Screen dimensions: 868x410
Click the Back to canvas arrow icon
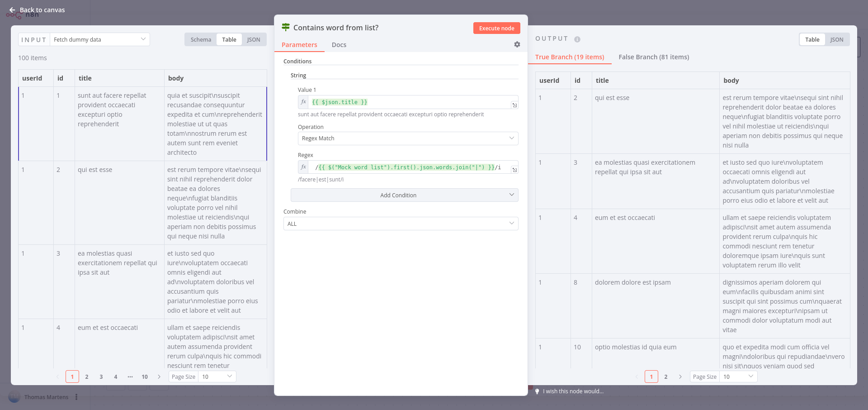click(x=12, y=10)
